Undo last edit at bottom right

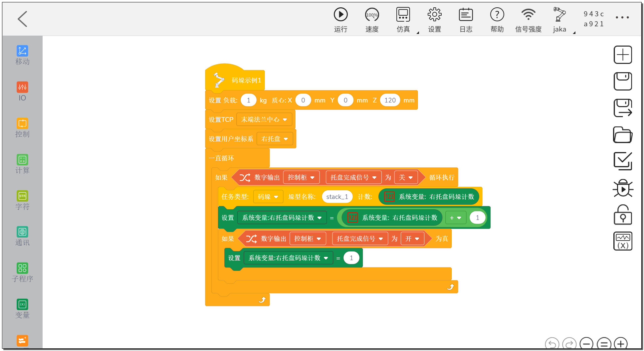[552, 343]
